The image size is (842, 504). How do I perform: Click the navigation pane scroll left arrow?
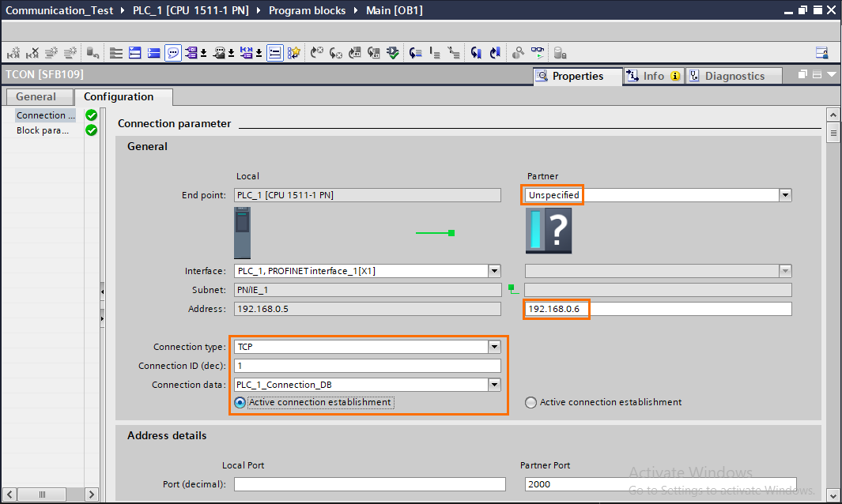coord(9,495)
